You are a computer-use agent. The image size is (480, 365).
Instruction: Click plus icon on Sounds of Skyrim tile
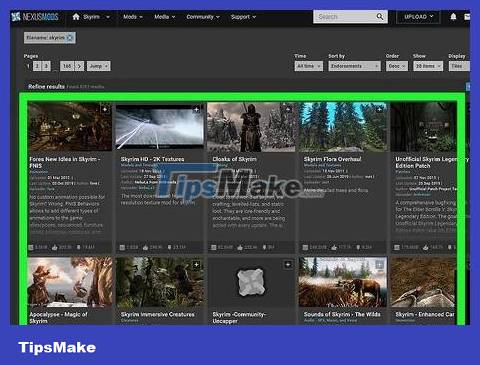pos(379,265)
